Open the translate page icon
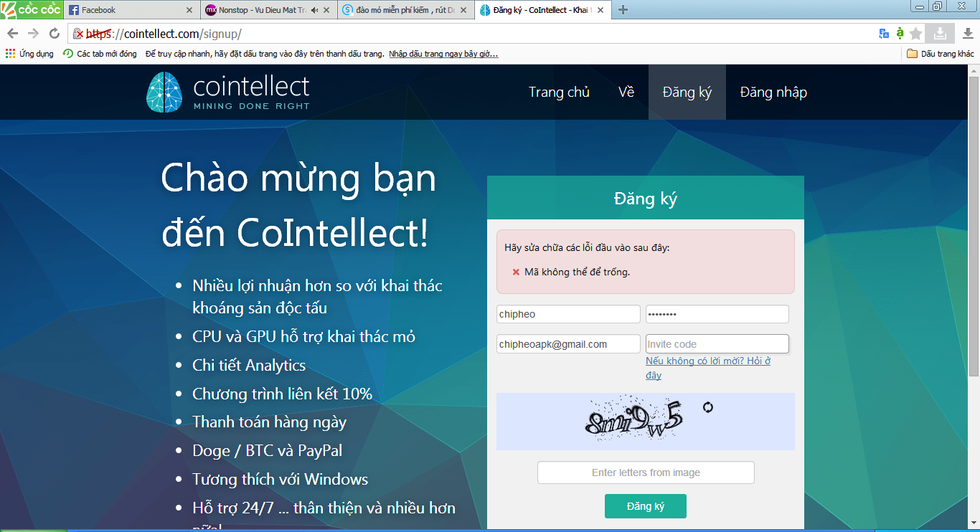The image size is (980, 532). [883, 34]
